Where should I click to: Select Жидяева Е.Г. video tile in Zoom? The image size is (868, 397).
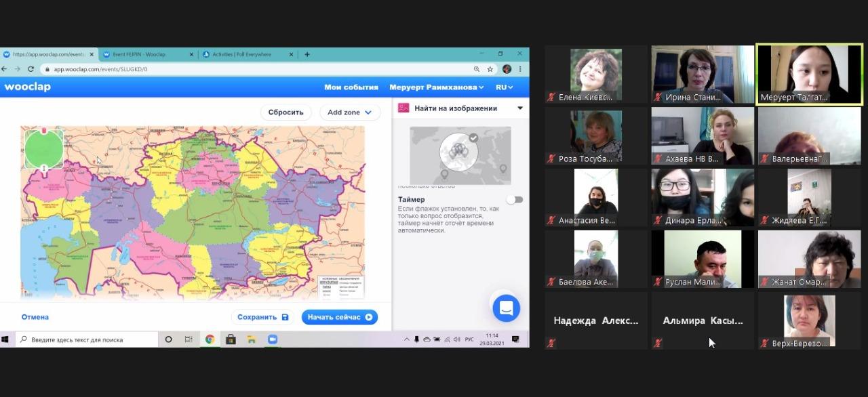click(x=810, y=198)
